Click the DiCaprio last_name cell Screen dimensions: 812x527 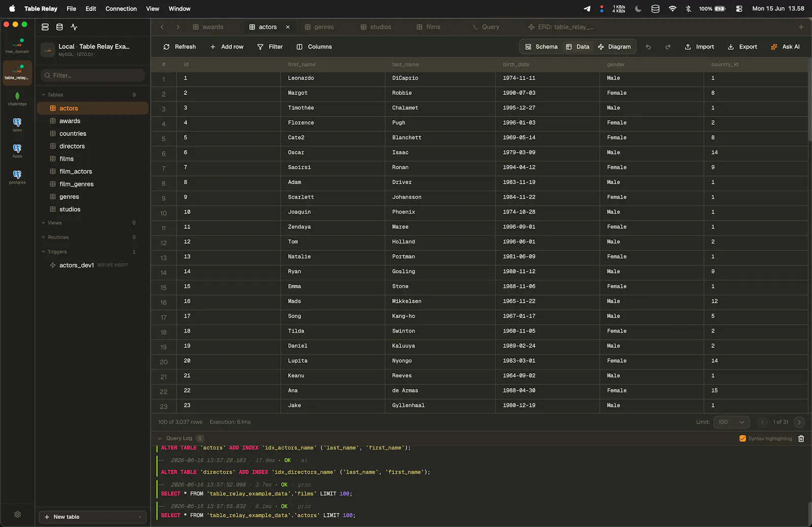point(439,78)
